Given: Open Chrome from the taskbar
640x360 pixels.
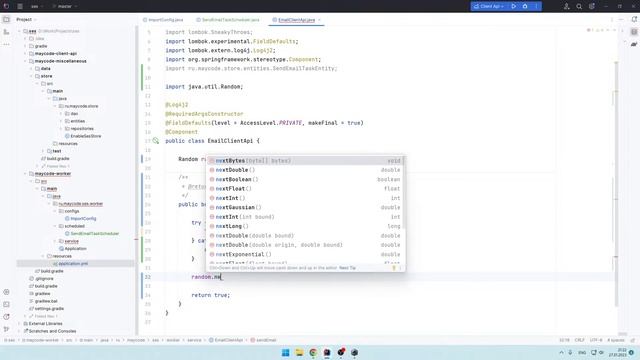Looking at the screenshot, I should pyautogui.click(x=313, y=352).
